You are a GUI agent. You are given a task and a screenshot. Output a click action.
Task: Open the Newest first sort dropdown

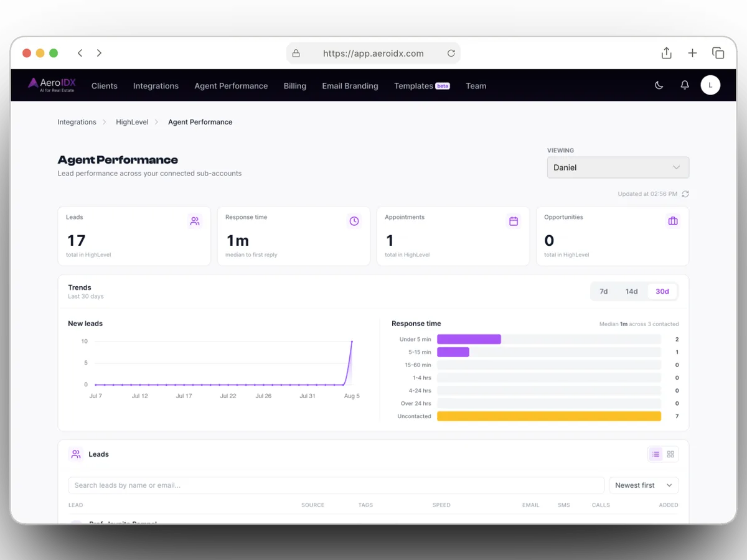644,485
